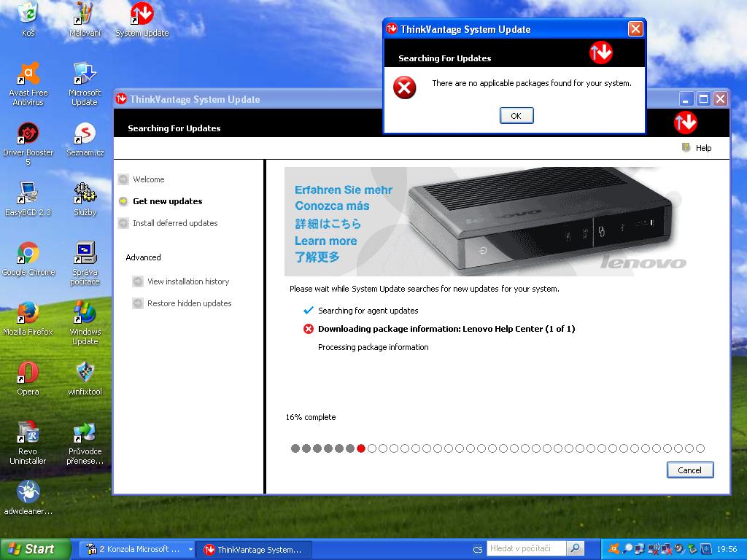The image size is (747, 560).
Task: Click 'Processing package information' status line
Action: click(373, 347)
